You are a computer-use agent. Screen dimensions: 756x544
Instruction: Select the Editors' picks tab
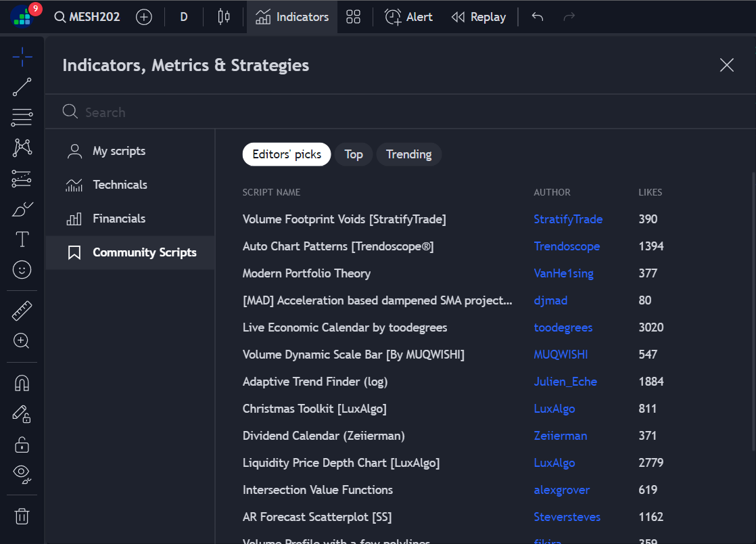pyautogui.click(x=287, y=154)
